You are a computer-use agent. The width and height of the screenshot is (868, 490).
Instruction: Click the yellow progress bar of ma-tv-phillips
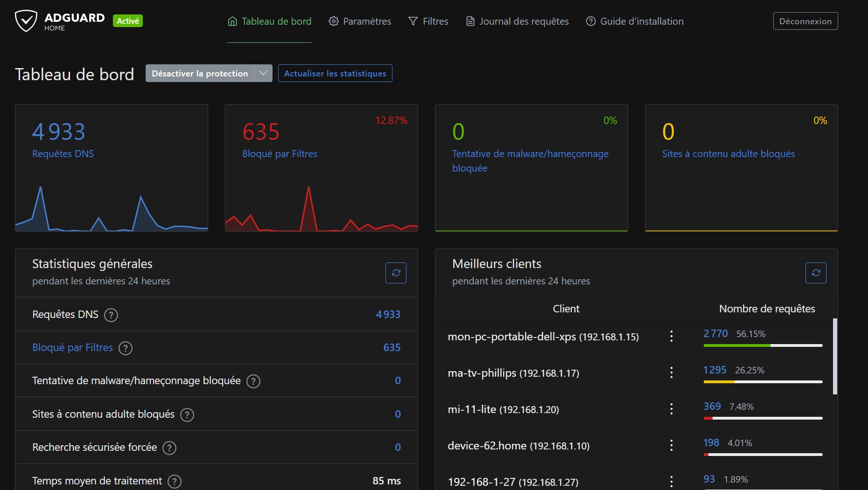[719, 382]
